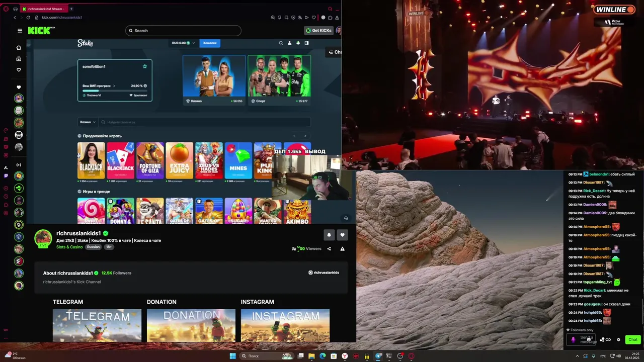Screen dimensions: 644x362
Task: Go to next games in carousel arrow
Action: [x=305, y=136]
